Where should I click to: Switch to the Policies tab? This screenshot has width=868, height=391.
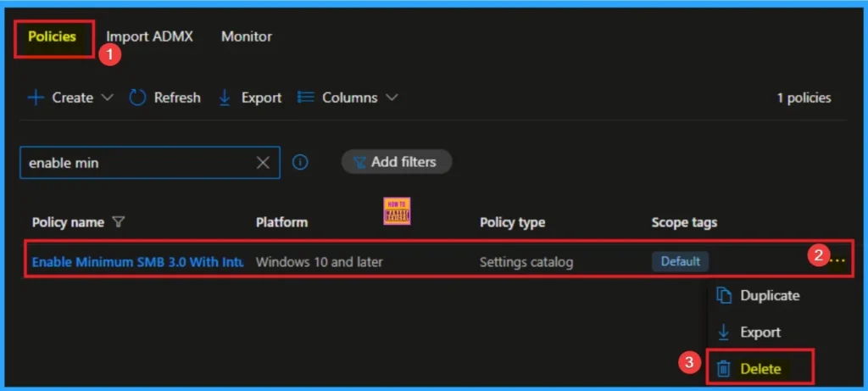[52, 36]
